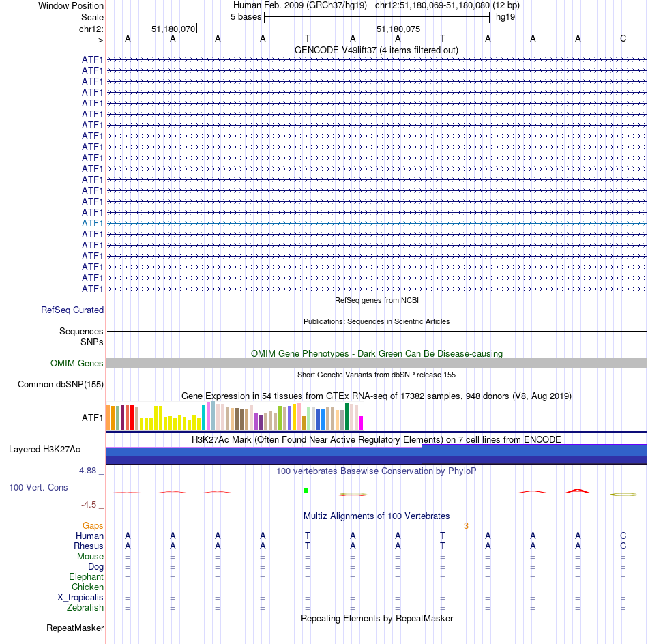Open the OMIM Gene Phenotypes track title

pos(377,354)
